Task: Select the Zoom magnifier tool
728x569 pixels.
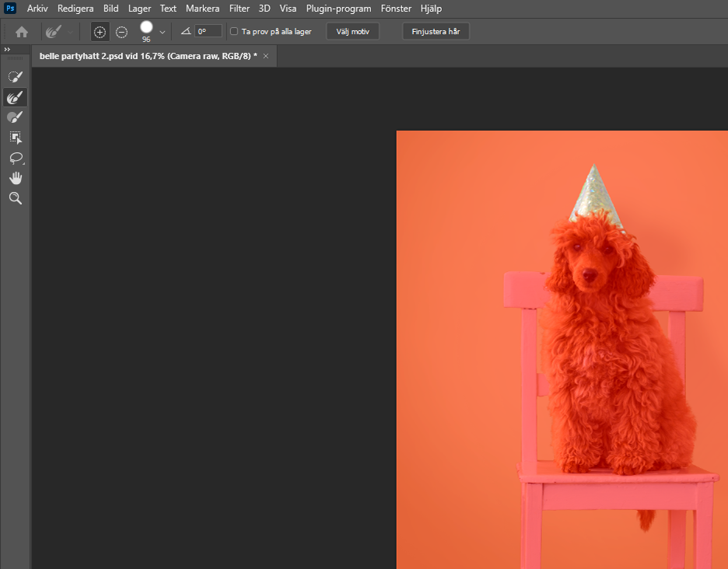Action: [15, 198]
